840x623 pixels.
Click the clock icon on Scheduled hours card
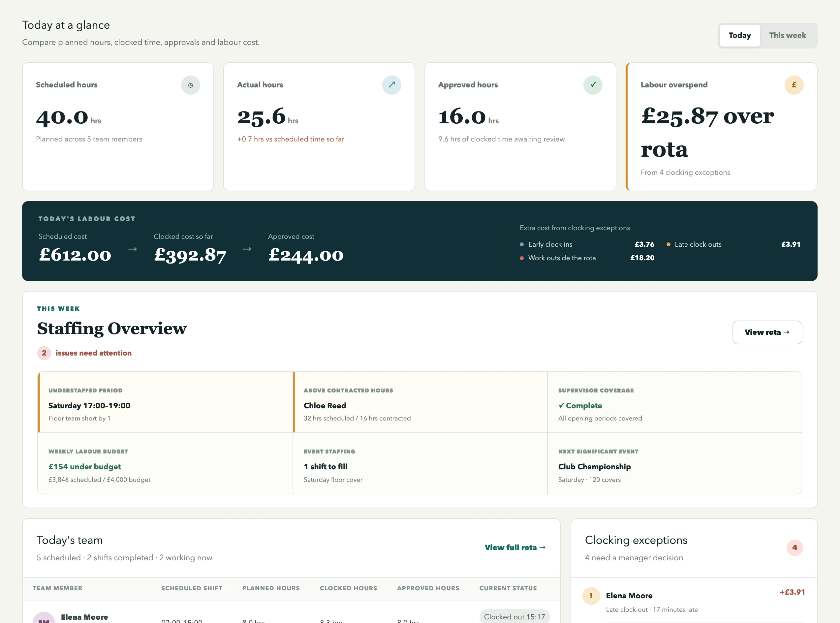coord(190,85)
